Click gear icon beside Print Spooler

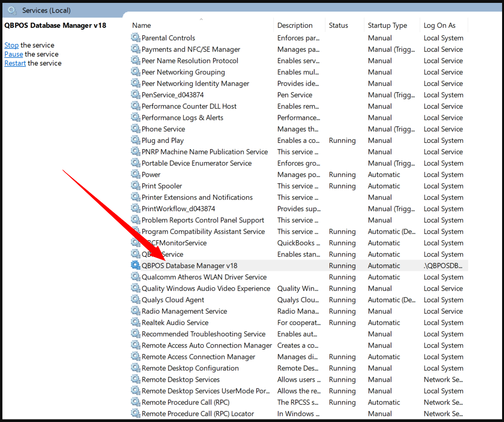[x=136, y=186]
